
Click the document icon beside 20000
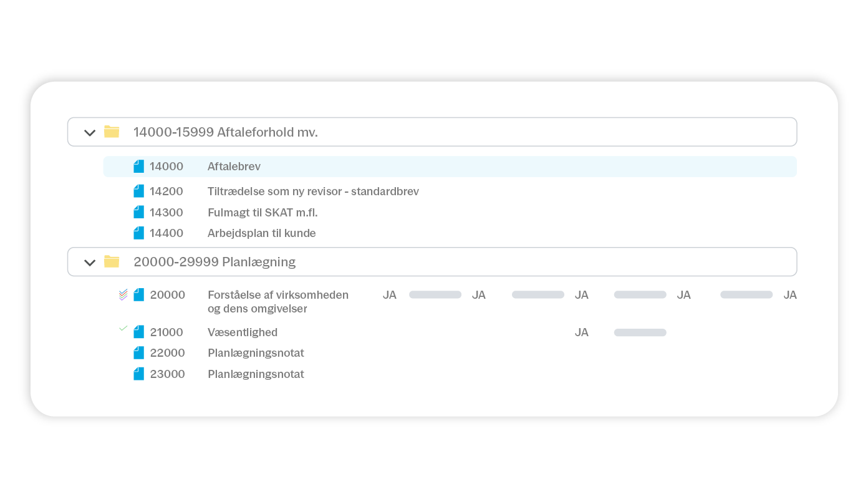(x=138, y=295)
